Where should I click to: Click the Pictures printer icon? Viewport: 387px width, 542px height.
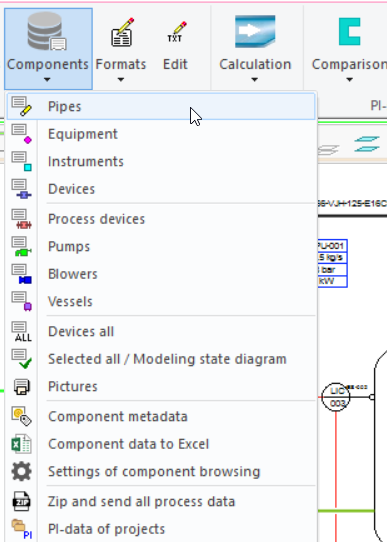tap(21, 386)
